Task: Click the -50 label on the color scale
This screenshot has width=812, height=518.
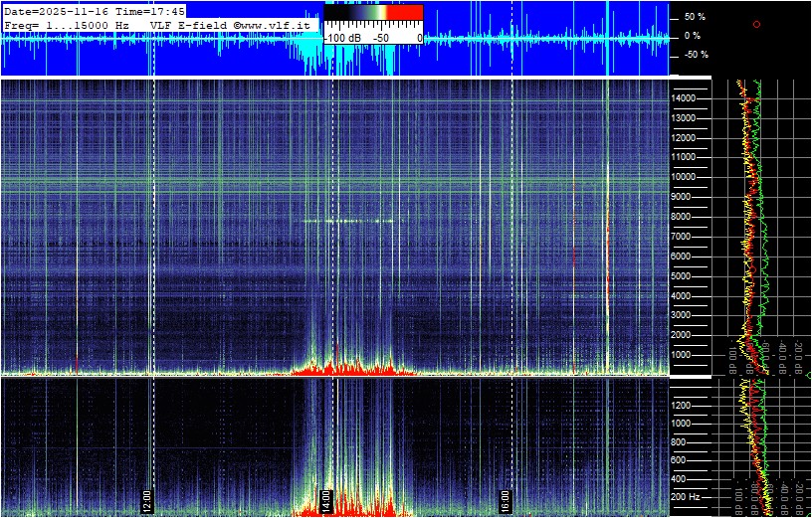Action: pyautogui.click(x=382, y=39)
